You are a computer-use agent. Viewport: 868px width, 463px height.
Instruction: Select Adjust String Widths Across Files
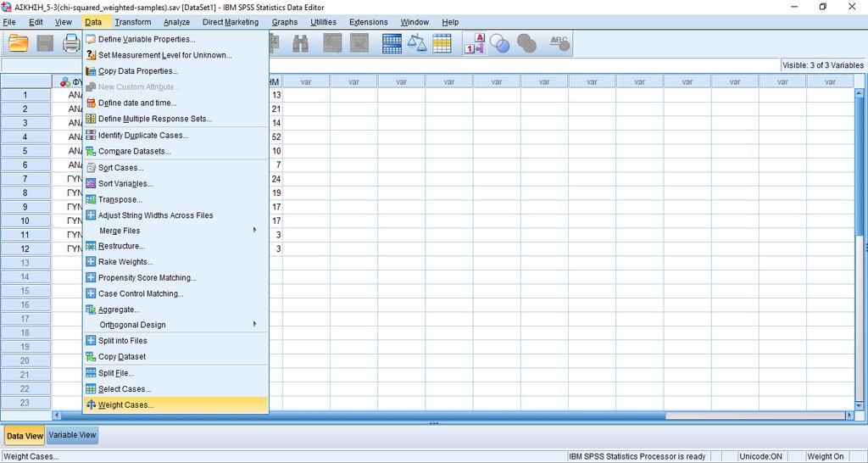(x=175, y=215)
